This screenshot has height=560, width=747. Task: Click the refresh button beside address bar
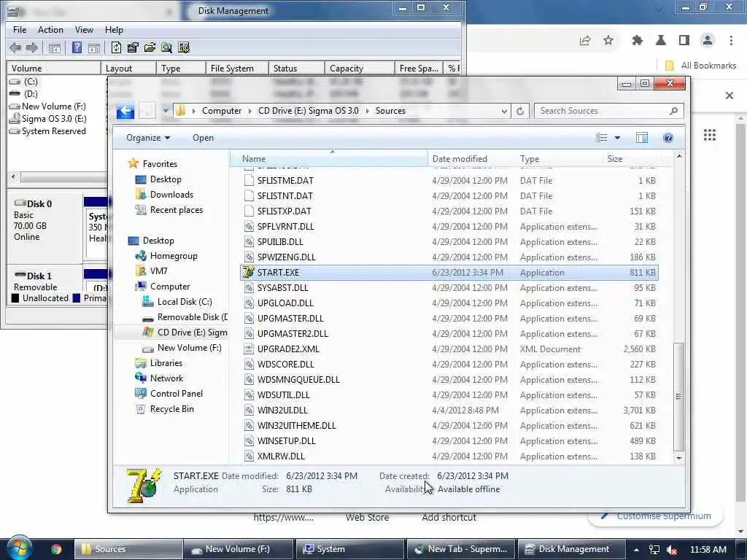tap(520, 111)
